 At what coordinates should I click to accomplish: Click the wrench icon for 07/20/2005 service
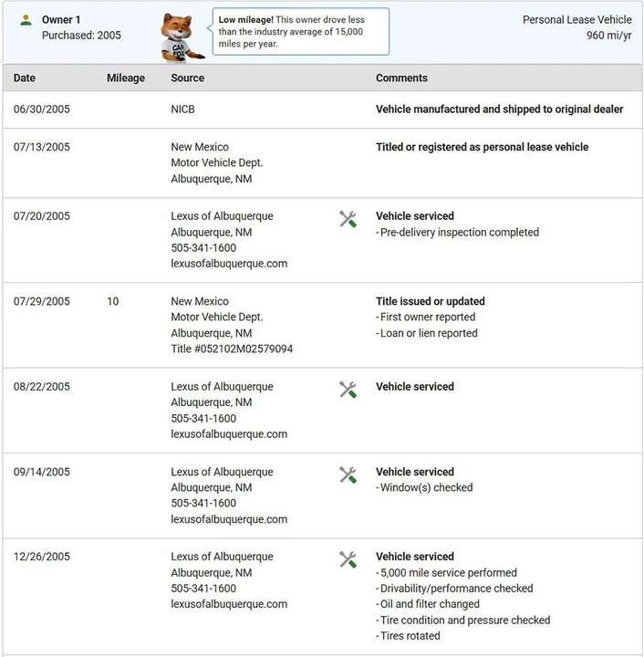(348, 219)
